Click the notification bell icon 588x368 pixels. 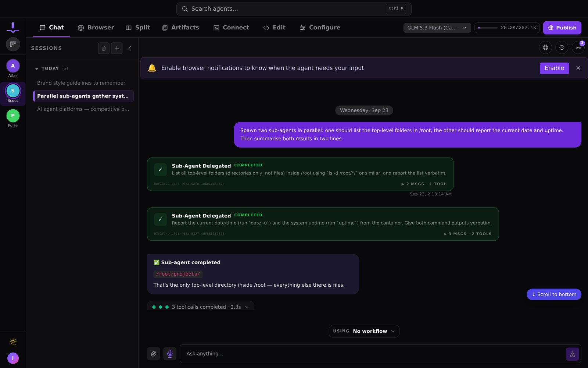pos(152,68)
